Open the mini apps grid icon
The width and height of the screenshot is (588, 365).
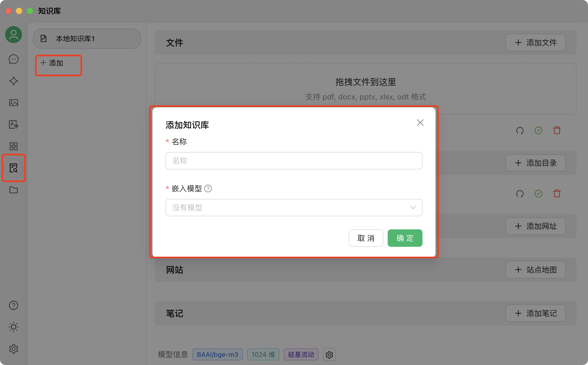(13, 146)
